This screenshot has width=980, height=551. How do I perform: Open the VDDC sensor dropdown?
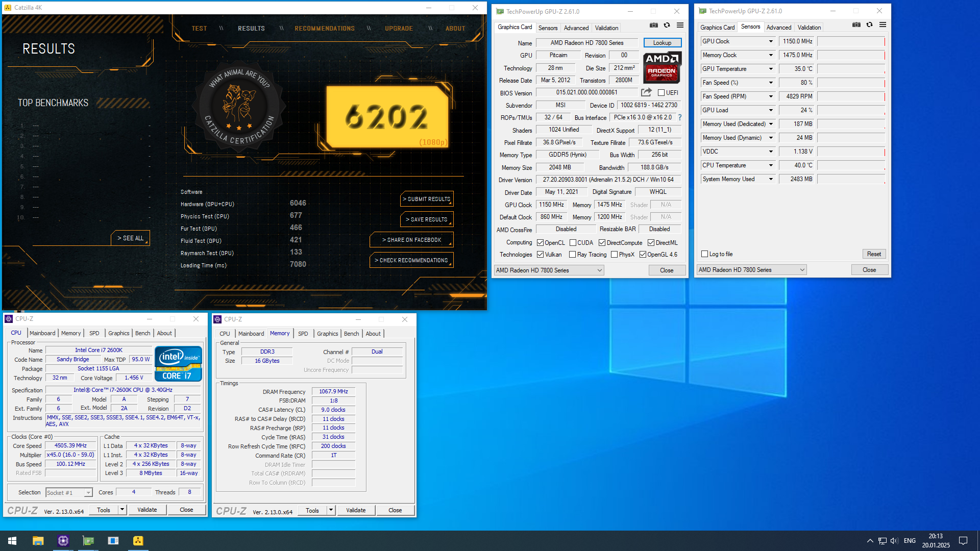771,152
